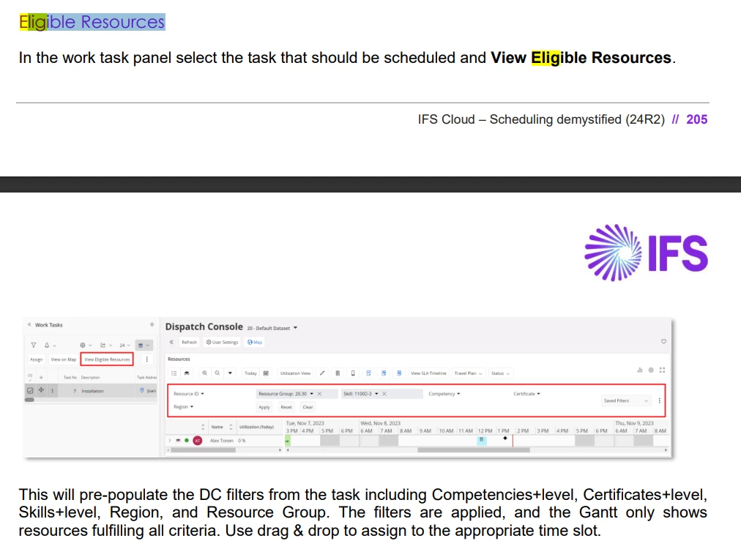Open the Work Tasks gear settings dropdown

(86, 345)
